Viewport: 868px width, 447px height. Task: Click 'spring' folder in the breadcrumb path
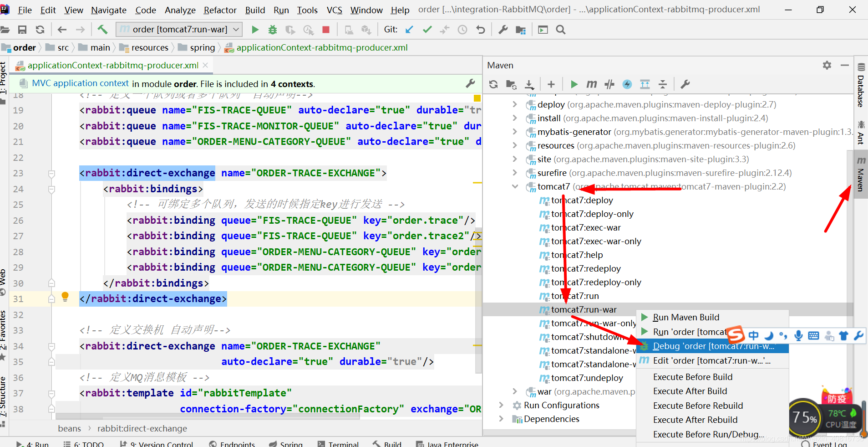point(202,47)
